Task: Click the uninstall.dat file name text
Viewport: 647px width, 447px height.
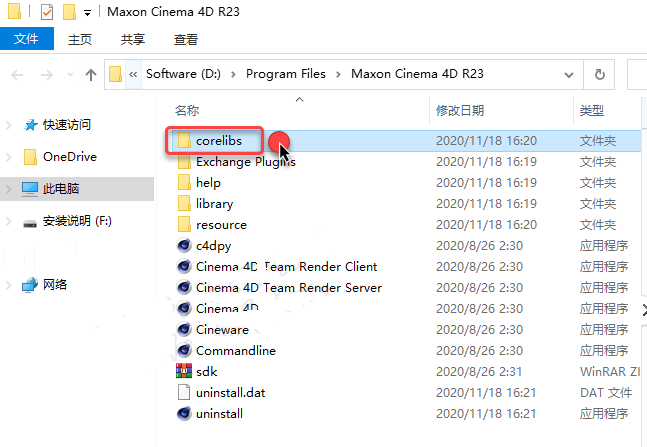Action: [x=231, y=393]
